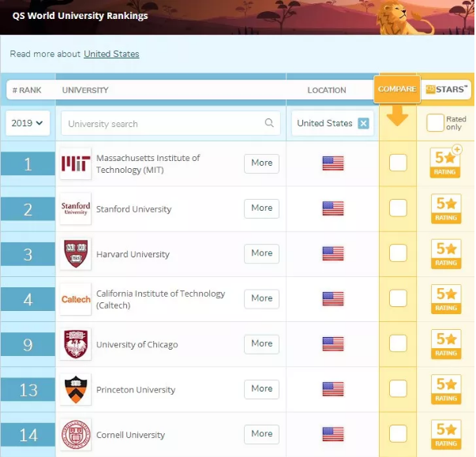This screenshot has height=457, width=476.
Task: Open Princeton's 5 star rating badge
Action: point(446,389)
